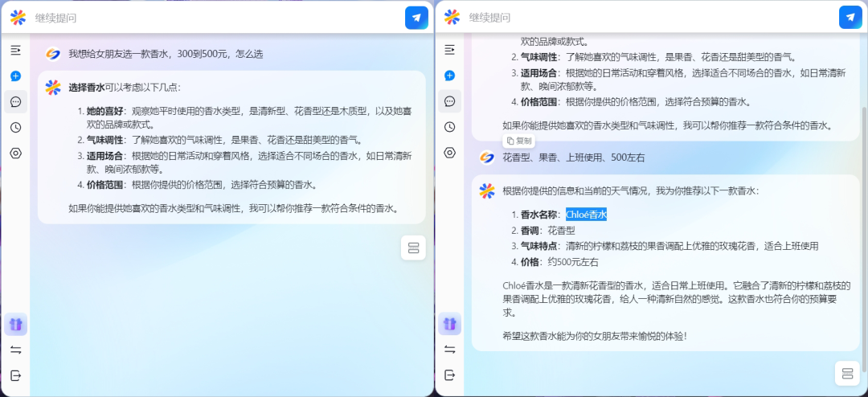This screenshot has height=397, width=868.
Task: Click the send button in right window
Action: [x=850, y=18]
